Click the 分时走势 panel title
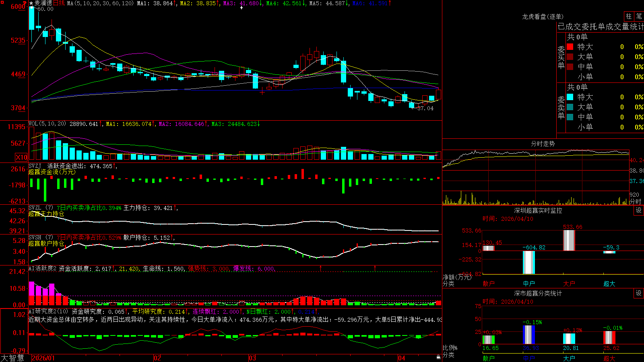This screenshot has width=644, height=362. (x=543, y=144)
